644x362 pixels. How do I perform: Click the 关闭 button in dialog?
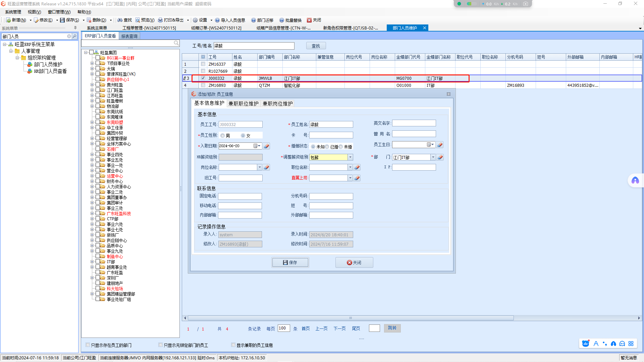(x=354, y=262)
